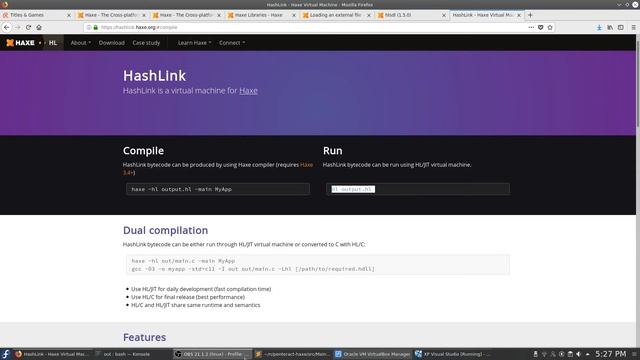The image size is (640, 360).
Task: Open the Firefox hamburger menu
Action: point(633,27)
